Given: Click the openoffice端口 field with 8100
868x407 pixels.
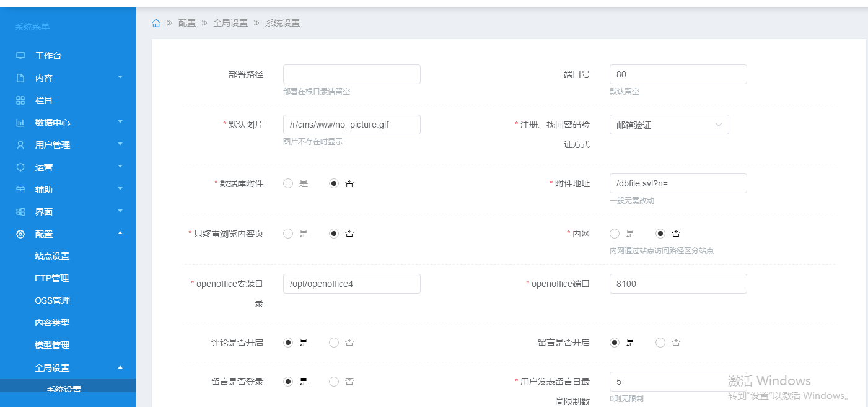Looking at the screenshot, I should click(x=678, y=284).
